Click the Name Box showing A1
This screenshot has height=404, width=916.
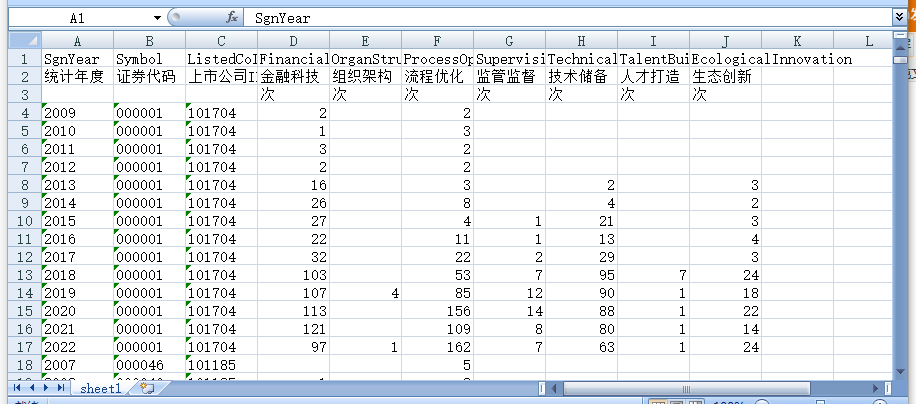(x=77, y=18)
